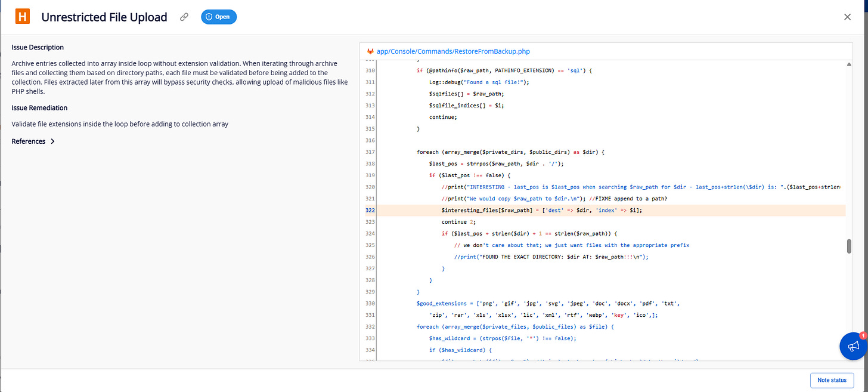Click the $sqlfiles[] = $raw_path line
This screenshot has width=868, height=392.
click(466, 94)
